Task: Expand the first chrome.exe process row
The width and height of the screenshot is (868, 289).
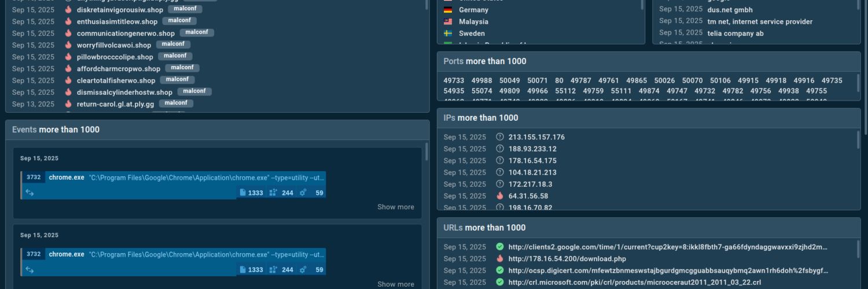Action: click(174, 177)
